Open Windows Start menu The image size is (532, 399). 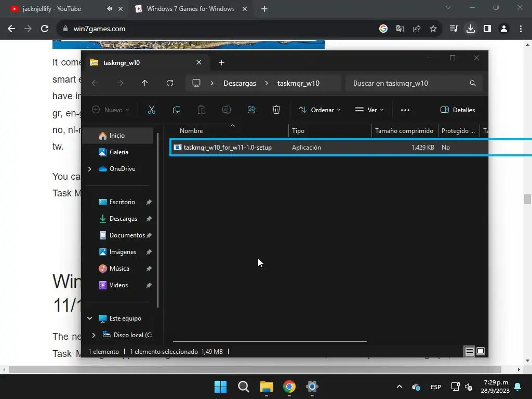tap(220, 387)
